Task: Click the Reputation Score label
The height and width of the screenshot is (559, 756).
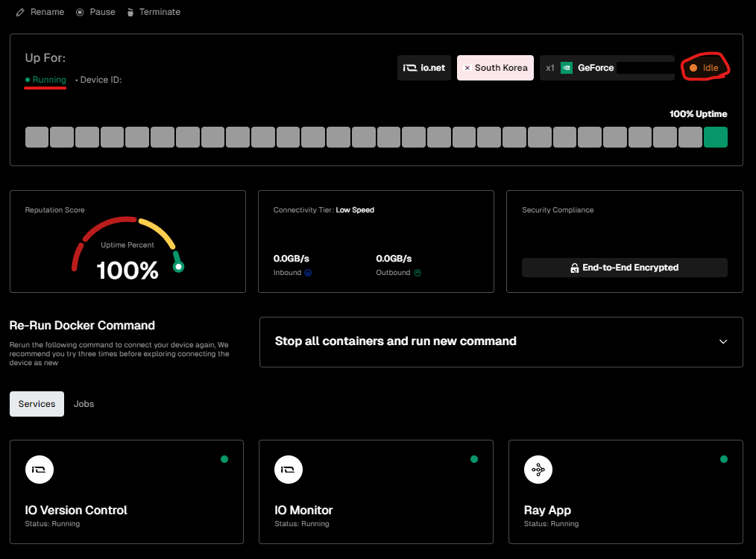Action: click(x=55, y=210)
